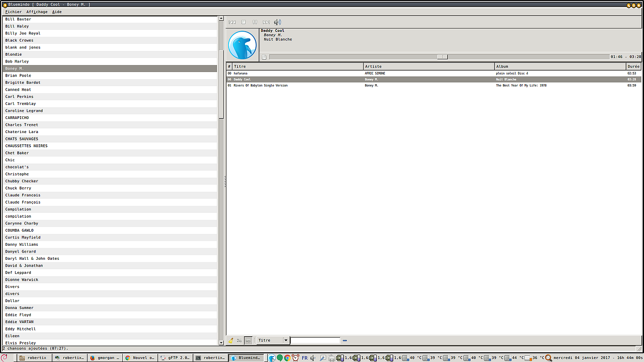Viewport: 644px width, 362px height.
Task: Sort the playlist by Album column header
Action: 561,67
